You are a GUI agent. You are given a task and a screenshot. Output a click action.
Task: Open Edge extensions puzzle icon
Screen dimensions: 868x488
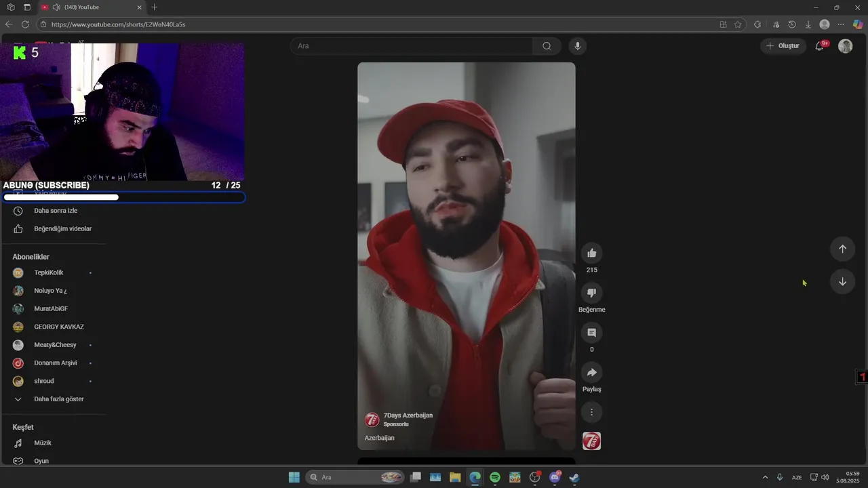click(x=757, y=24)
